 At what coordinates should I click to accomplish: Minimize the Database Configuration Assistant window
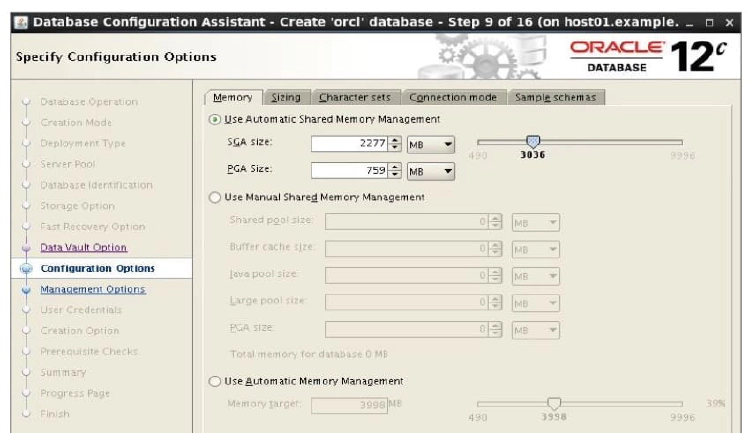pyautogui.click(x=689, y=22)
